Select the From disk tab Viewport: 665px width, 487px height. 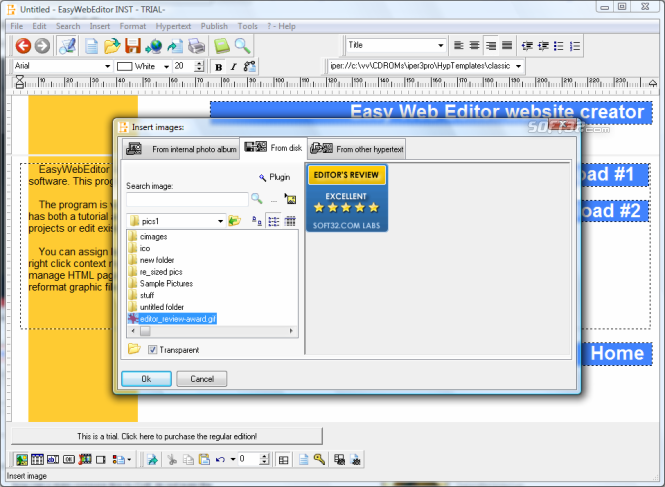pyautogui.click(x=274, y=148)
